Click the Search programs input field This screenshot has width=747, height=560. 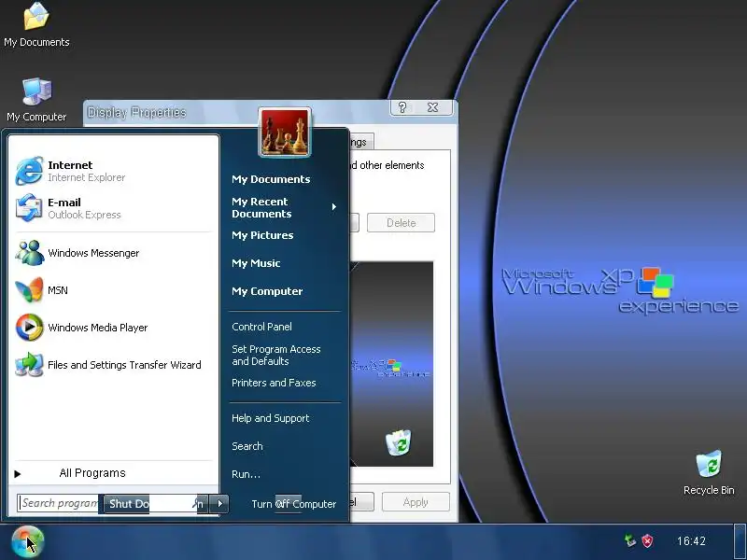click(x=58, y=503)
